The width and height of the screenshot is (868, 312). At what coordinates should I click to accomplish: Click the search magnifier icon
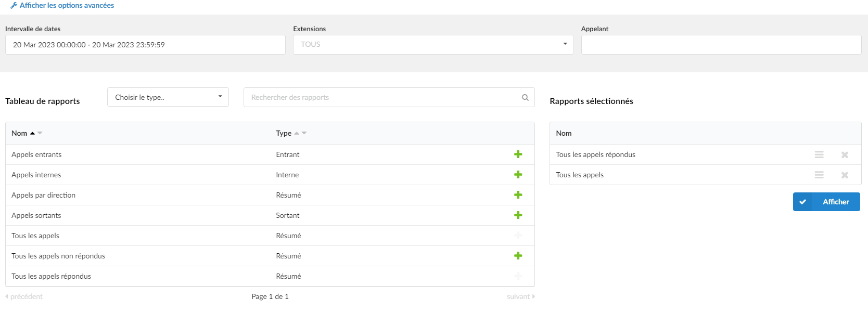pyautogui.click(x=525, y=97)
